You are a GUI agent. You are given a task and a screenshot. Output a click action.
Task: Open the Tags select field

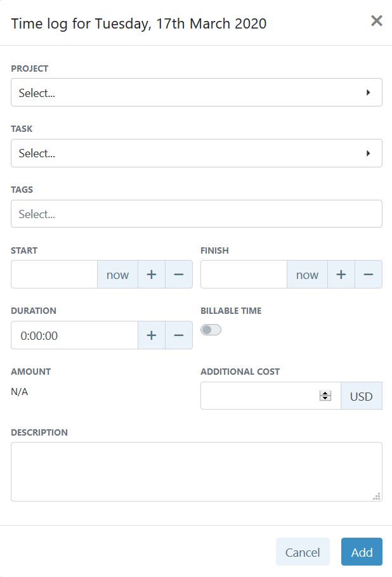coord(197,214)
